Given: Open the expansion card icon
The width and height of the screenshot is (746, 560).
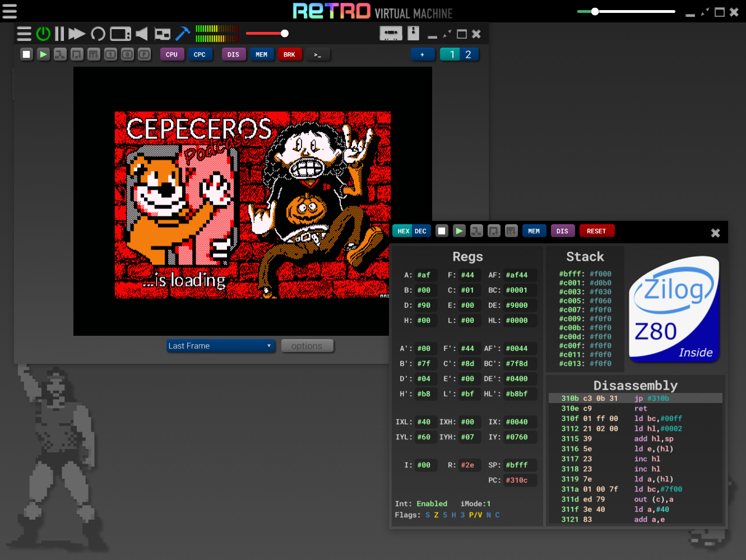Looking at the screenshot, I should (x=163, y=34).
